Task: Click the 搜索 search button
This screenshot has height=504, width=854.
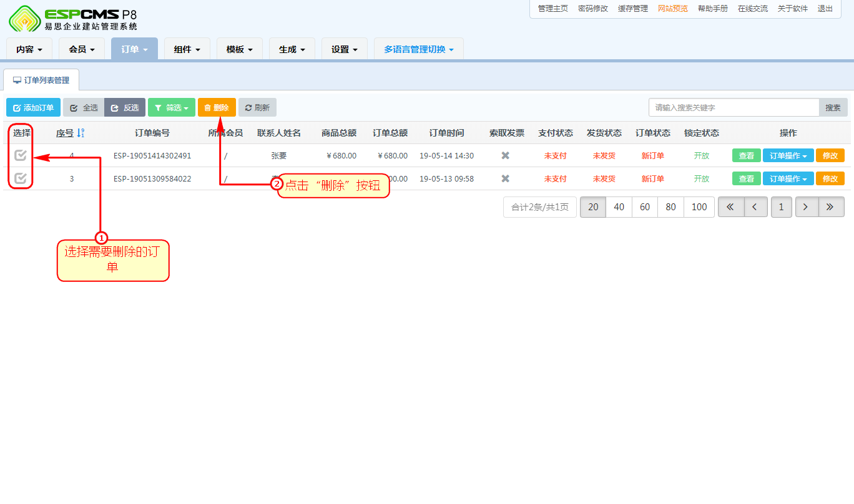Action: pyautogui.click(x=833, y=107)
